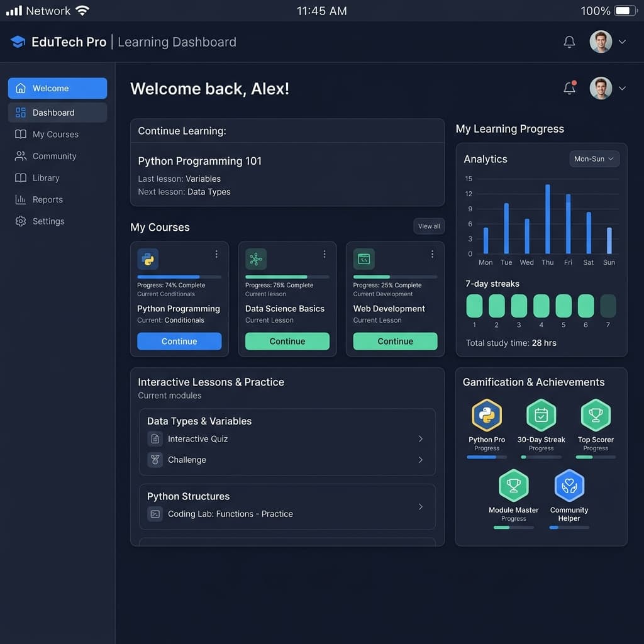644x644 pixels.
Task: Click the Library book icon in sidebar
Action: (x=21, y=178)
